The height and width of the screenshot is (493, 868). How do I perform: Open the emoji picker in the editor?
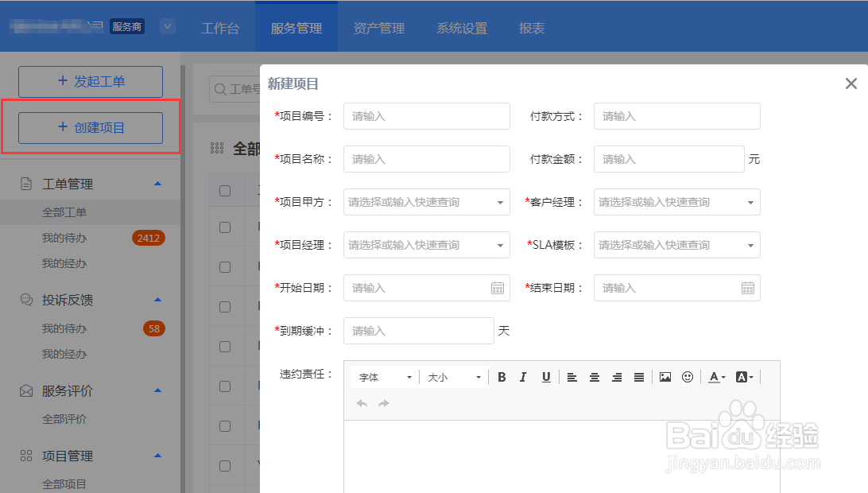coord(687,376)
